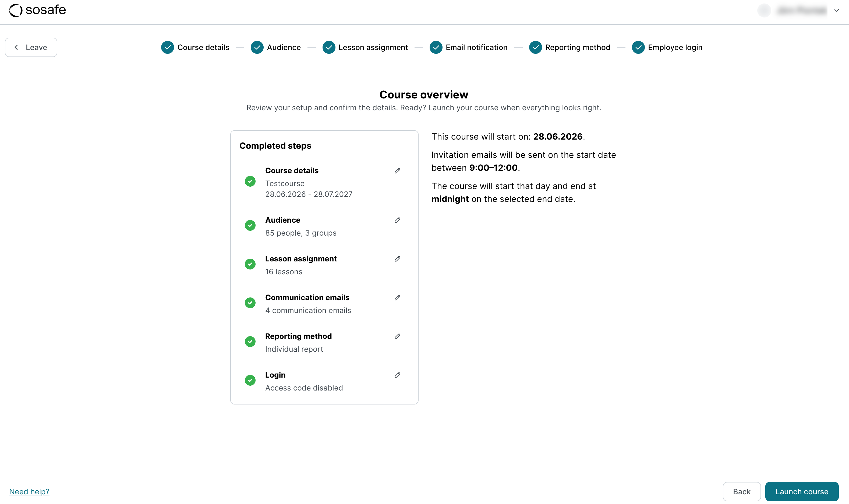Viewport: 849px width, 504px height.
Task: Click Lesson assignment step check circle
Action: [x=329, y=47]
